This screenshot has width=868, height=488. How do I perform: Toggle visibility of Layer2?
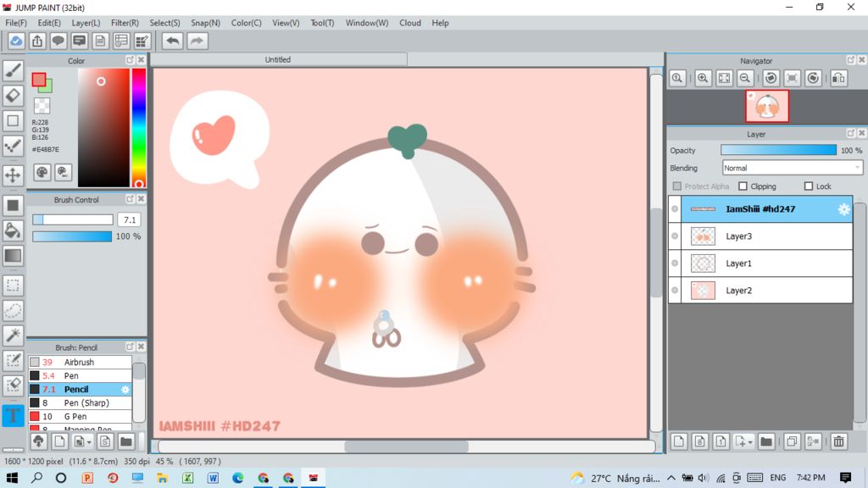675,291
